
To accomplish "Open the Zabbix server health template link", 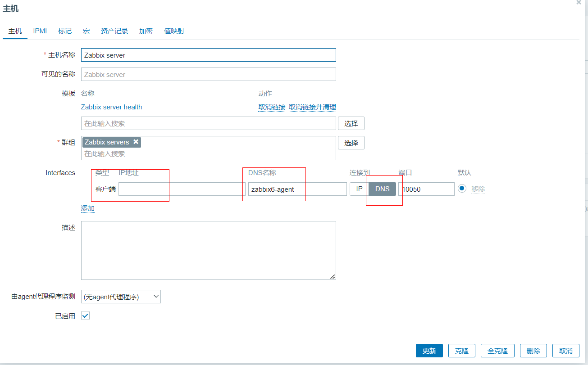I will point(111,107).
